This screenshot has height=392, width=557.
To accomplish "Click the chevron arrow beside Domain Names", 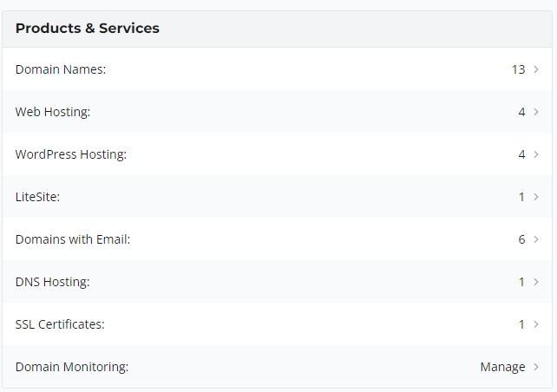I will point(536,69).
